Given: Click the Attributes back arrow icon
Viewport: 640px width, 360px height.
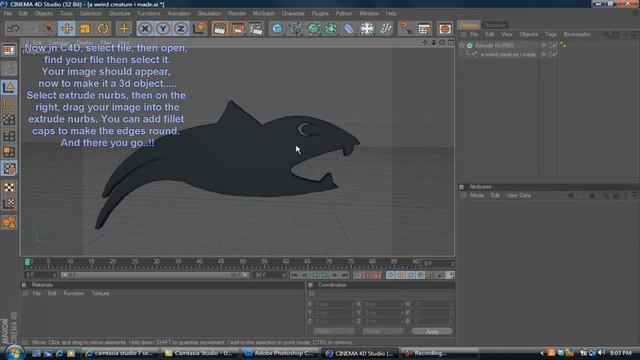Looking at the screenshot, I should tap(571, 196).
